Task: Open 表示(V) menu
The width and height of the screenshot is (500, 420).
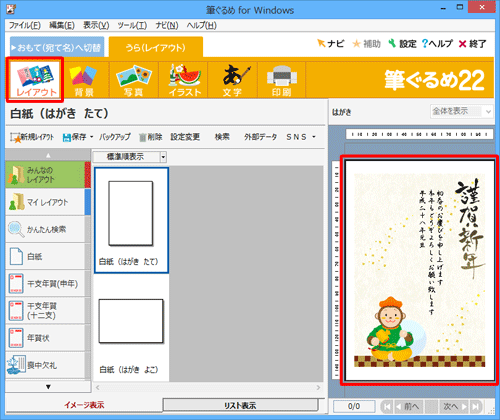Action: pyautogui.click(x=96, y=25)
